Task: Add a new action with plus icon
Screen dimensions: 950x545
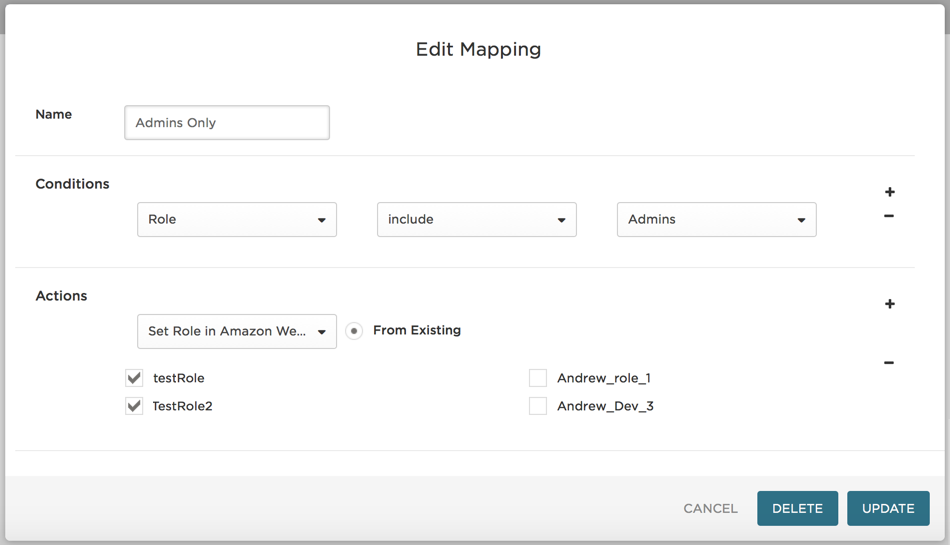Action: pos(889,304)
